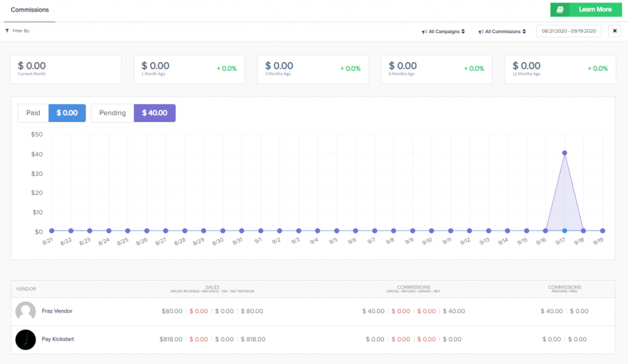The width and height of the screenshot is (628, 364).
Task: Click the Fraz Vendor avatar
Action: point(25,311)
